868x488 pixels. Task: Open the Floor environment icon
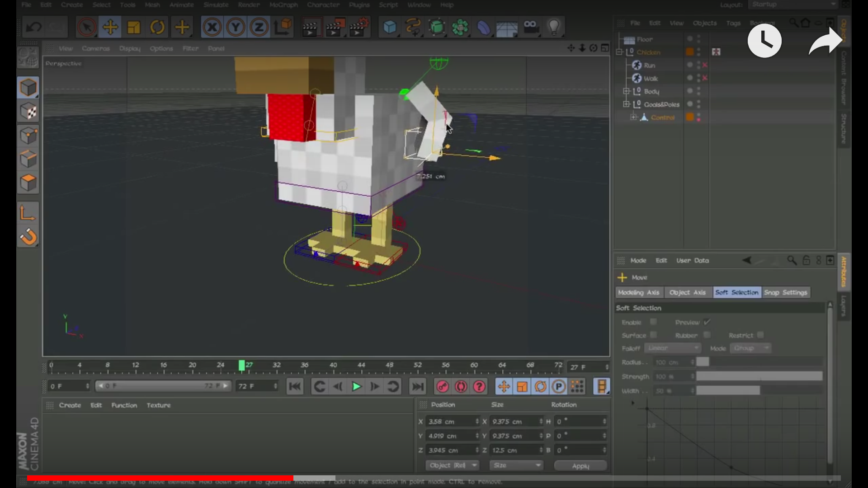[507, 28]
